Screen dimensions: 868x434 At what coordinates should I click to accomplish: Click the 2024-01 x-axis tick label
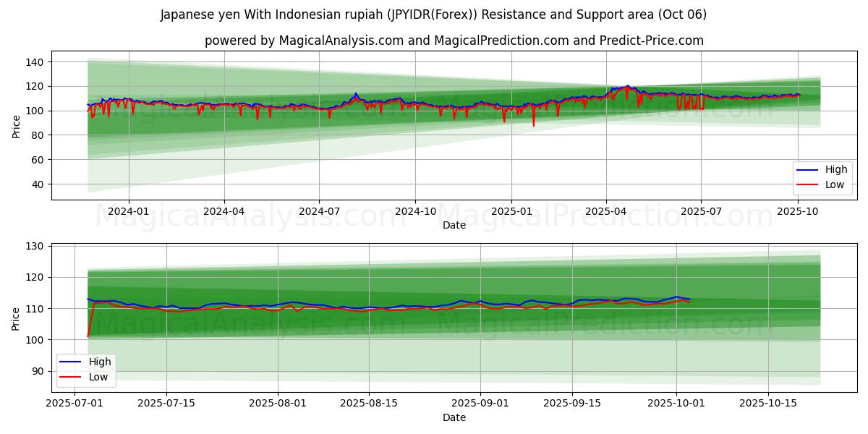click(x=129, y=211)
